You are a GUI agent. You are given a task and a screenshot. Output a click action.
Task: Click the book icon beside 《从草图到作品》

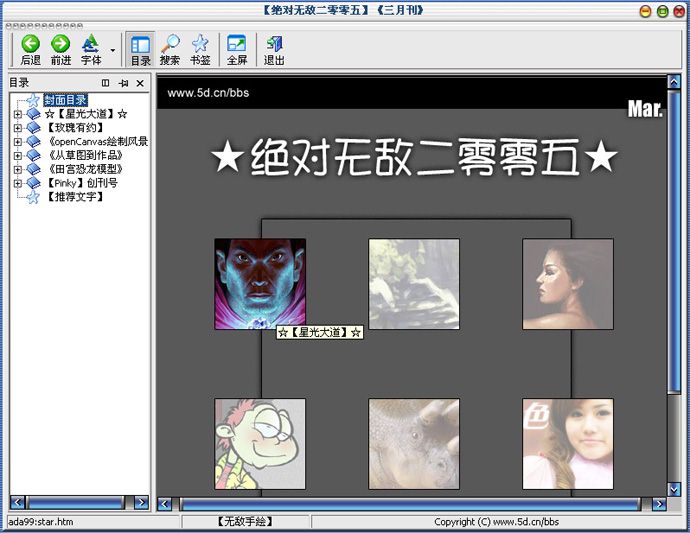coord(33,155)
